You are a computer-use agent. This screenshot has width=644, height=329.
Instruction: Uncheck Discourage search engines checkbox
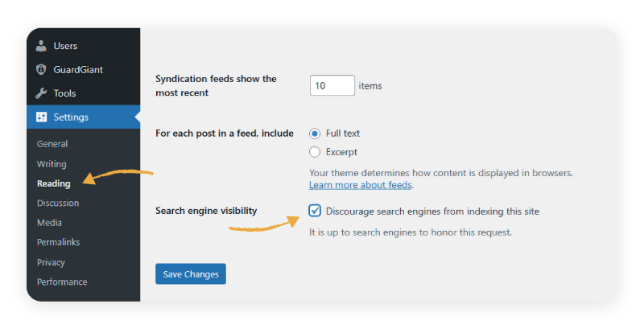pos(315,211)
